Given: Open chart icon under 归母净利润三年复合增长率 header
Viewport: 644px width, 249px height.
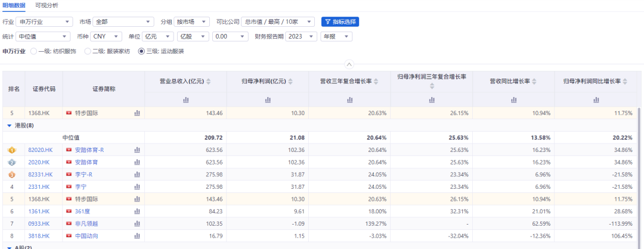Looking at the screenshot, I should pos(432,99).
